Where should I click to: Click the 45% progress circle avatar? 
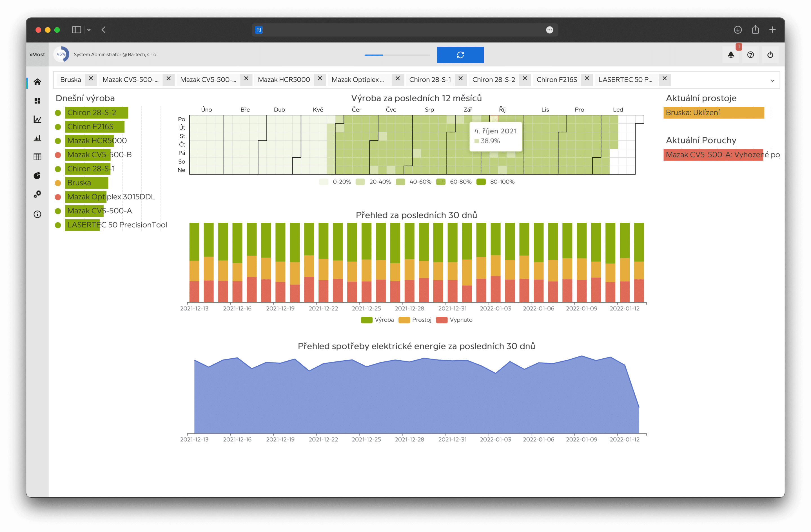[x=61, y=54]
